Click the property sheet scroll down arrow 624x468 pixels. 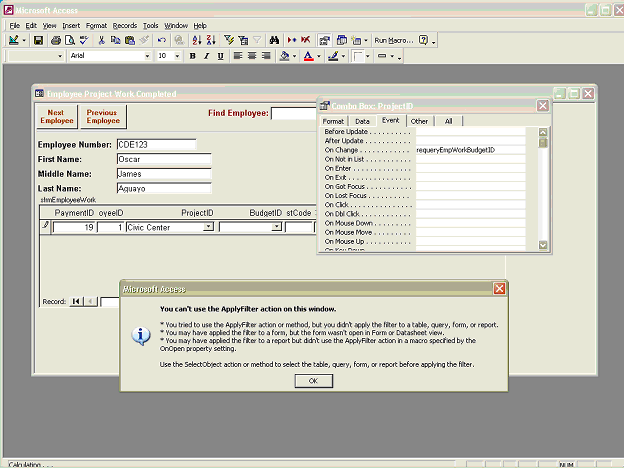(543, 245)
